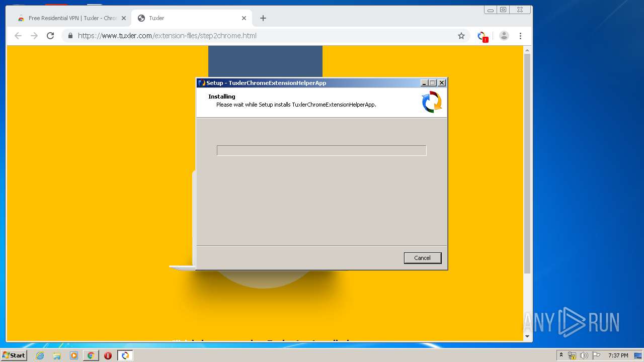Show hidden system tray icons
Screen dimensions: 644x362
click(x=561, y=355)
